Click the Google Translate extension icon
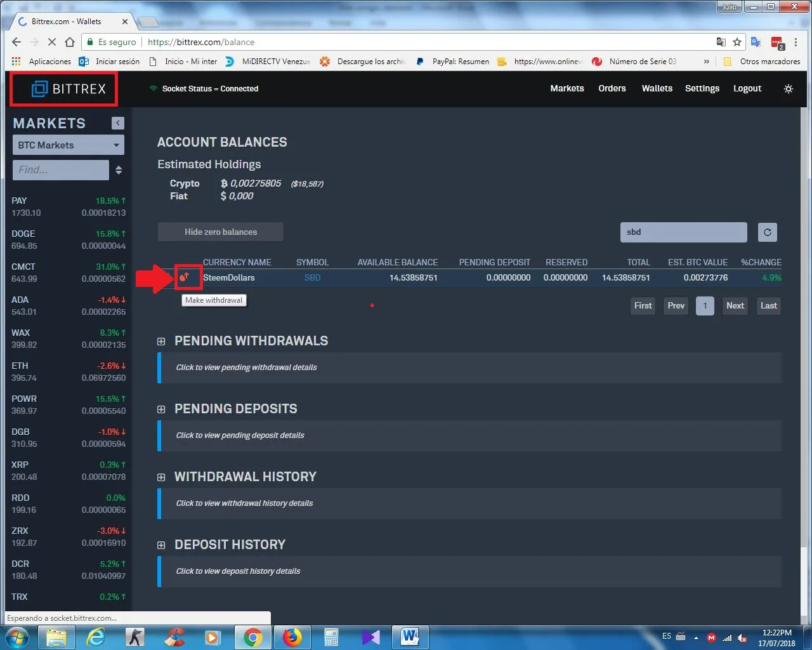812x650 pixels. pos(756,42)
